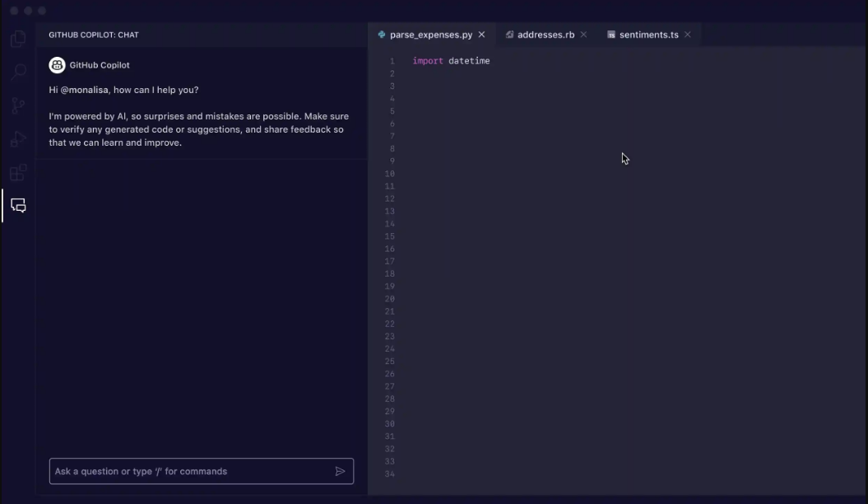Click the 'I'm powered by AI' disclaimer text
This screenshot has height=504, width=868.
click(199, 129)
